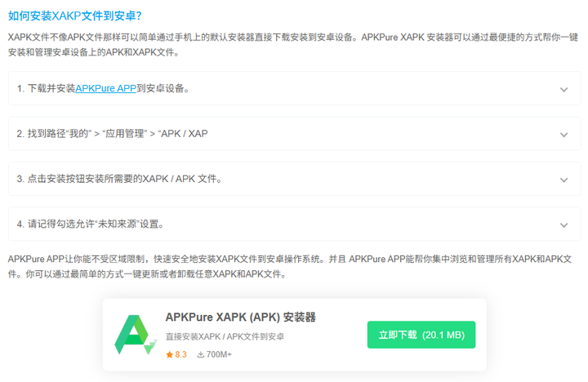Open the 如何安装XAKP文件到安卓 heading
Viewport: 588px width, 382px height.
click(74, 16)
